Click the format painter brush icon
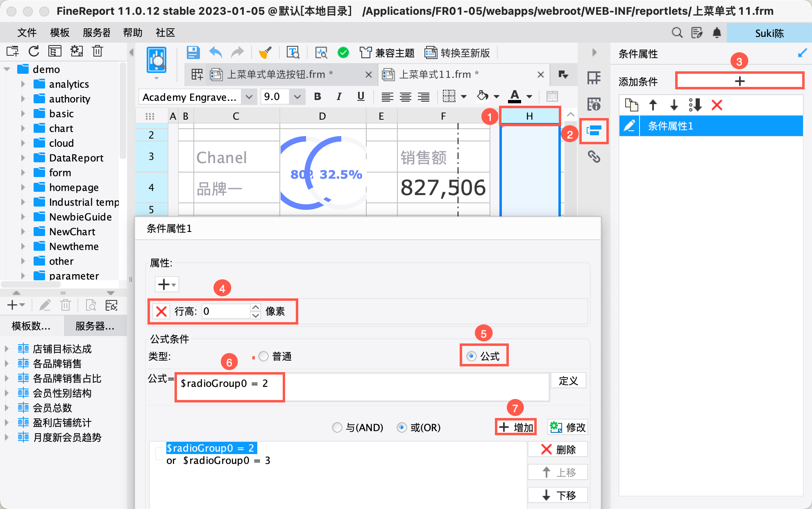 (x=265, y=53)
